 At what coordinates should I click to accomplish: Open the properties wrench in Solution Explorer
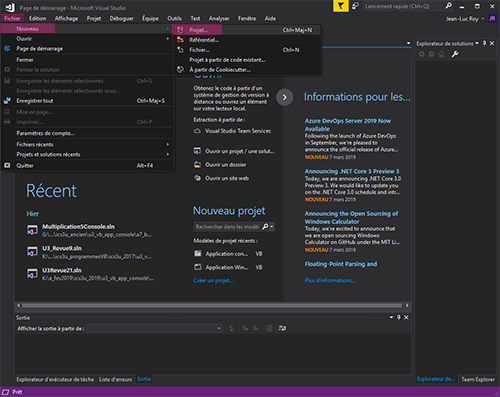coord(455,54)
